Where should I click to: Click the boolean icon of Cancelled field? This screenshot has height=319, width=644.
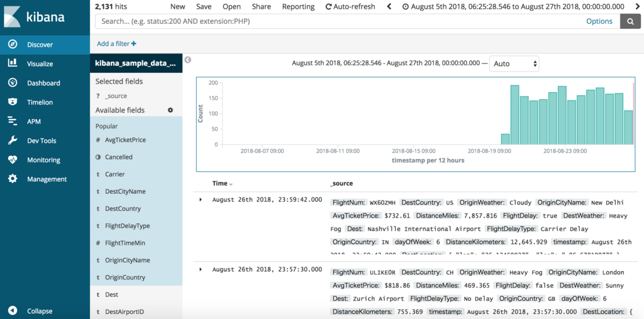tap(97, 157)
